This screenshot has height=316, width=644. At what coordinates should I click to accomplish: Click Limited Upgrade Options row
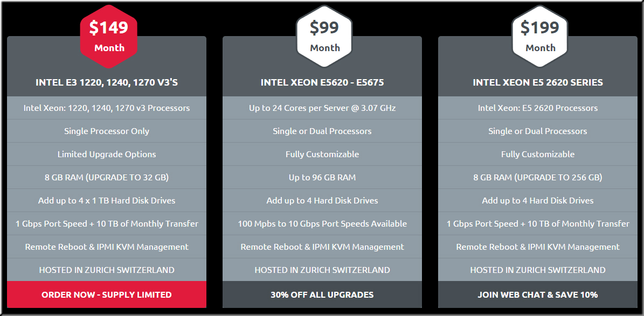point(107,155)
